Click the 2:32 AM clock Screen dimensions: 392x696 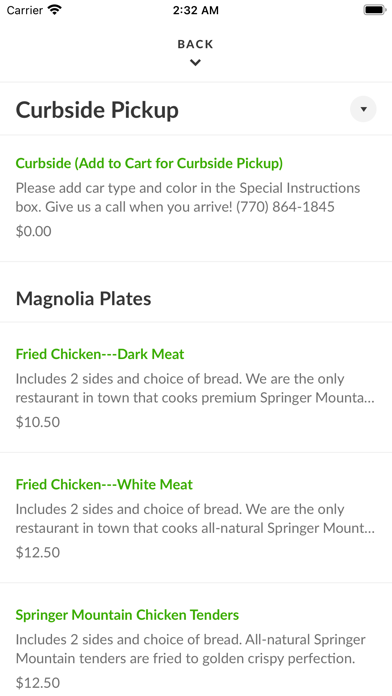pos(196,10)
